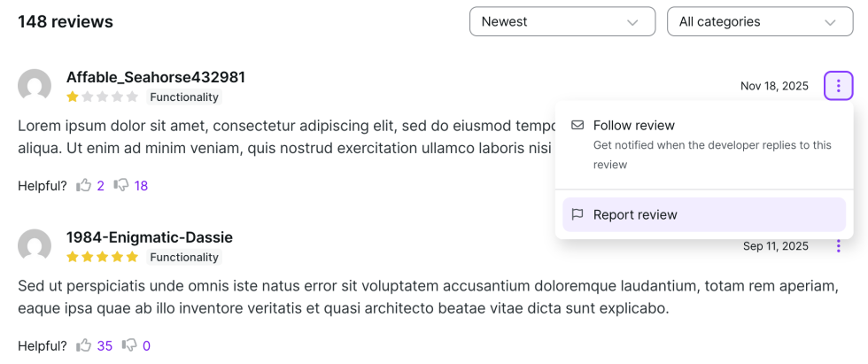868x364 pixels.
Task: Click thumbs down on Affable_Seahorse432981's review
Action: pyautogui.click(x=122, y=185)
